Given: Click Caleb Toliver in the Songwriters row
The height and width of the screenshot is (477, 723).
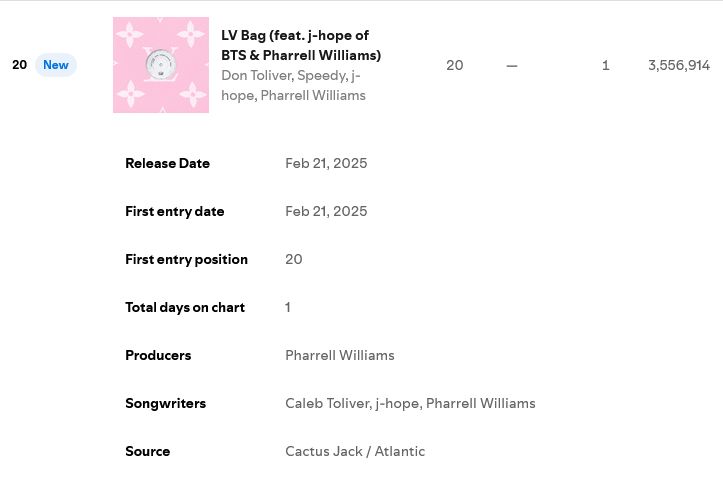Looking at the screenshot, I should pyautogui.click(x=326, y=403).
